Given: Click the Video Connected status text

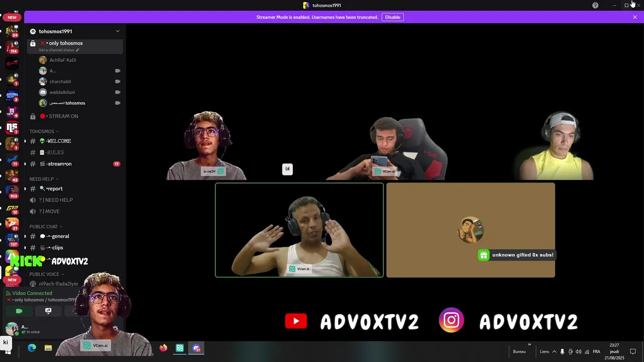Looking at the screenshot, I should [32, 293].
